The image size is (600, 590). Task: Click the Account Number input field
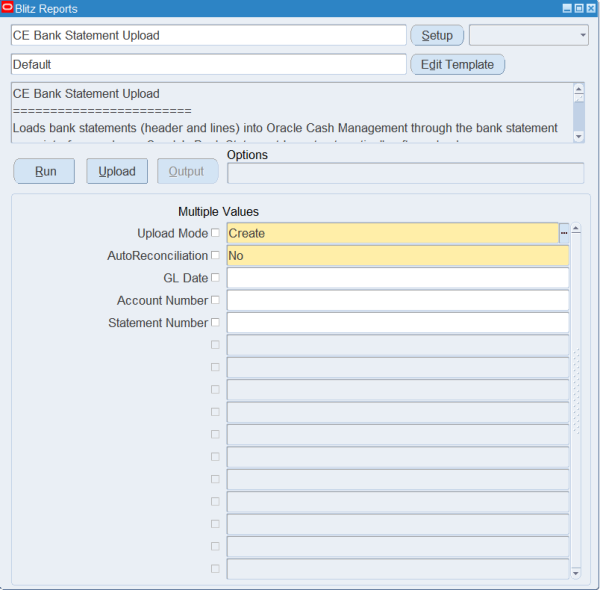coord(398,300)
